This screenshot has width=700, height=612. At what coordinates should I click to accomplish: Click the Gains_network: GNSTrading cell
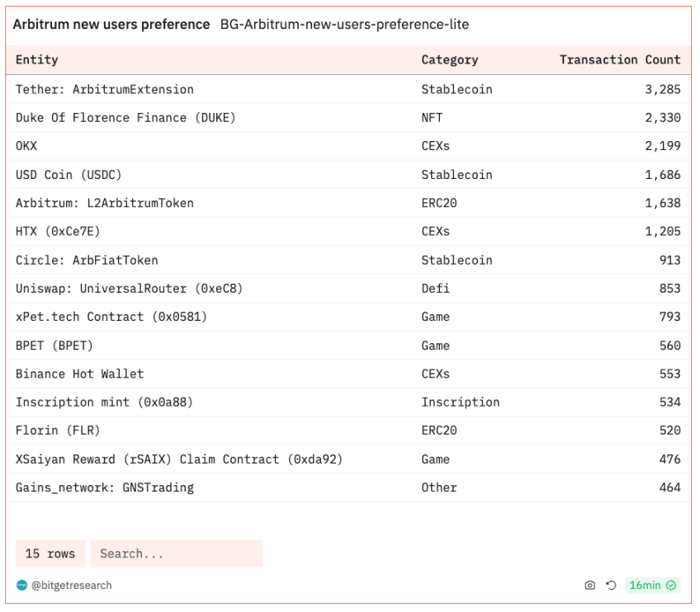(105, 487)
